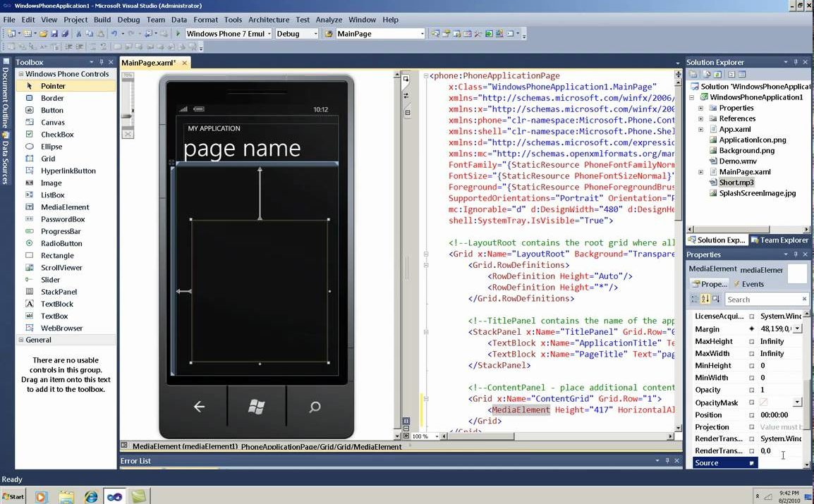814x504 pixels.
Task: Tap the phone's search magnifier button
Action: 315,407
